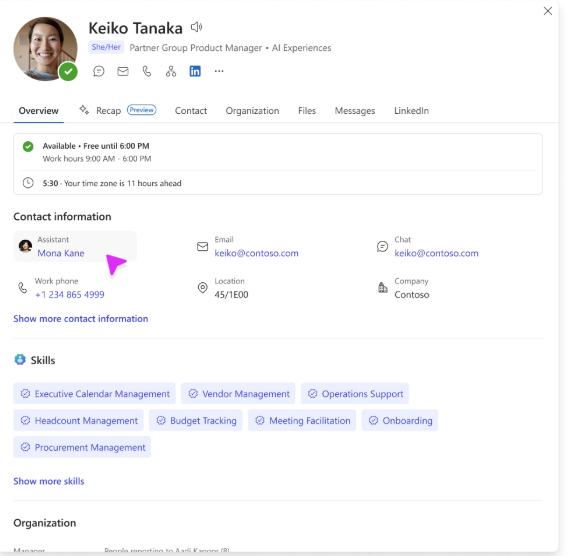Click Mona Kane's small avatar
Screen dimensions: 568x556
[25, 246]
